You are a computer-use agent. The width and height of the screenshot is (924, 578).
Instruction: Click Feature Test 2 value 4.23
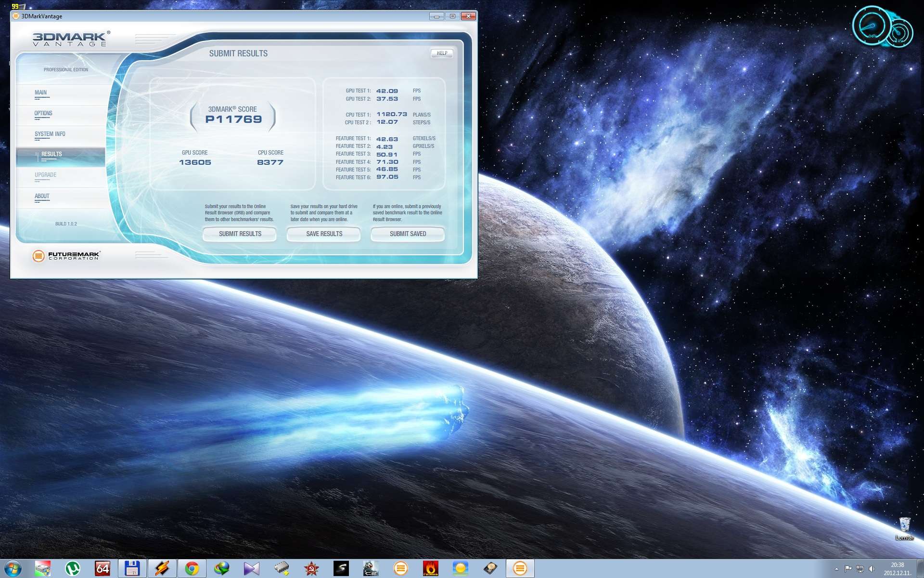point(385,147)
